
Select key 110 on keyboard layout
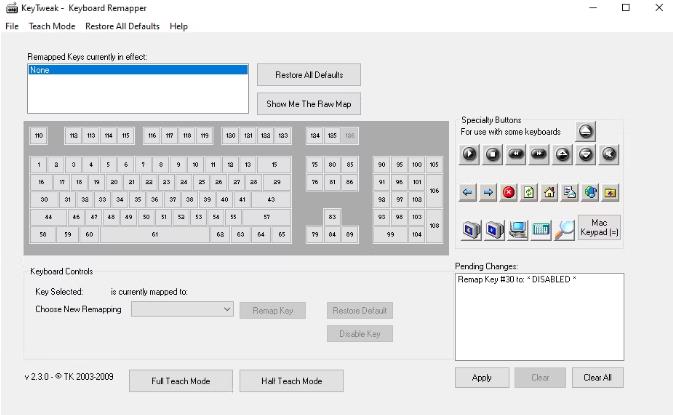pos(39,136)
